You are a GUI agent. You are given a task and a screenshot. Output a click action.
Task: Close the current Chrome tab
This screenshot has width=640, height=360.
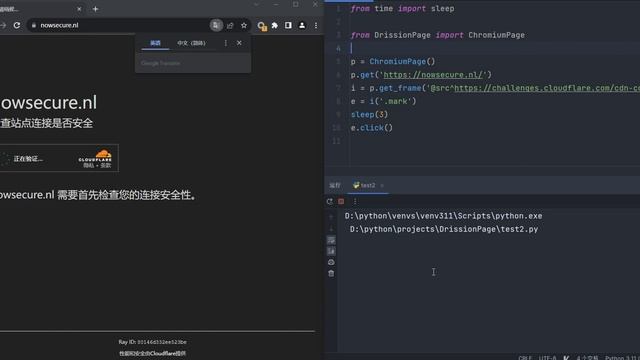pos(79,9)
